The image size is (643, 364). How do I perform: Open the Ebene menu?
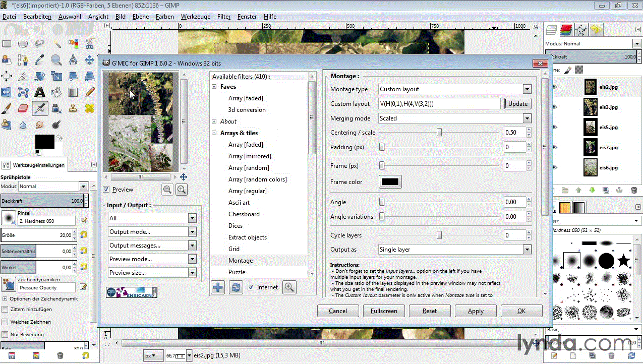(141, 17)
